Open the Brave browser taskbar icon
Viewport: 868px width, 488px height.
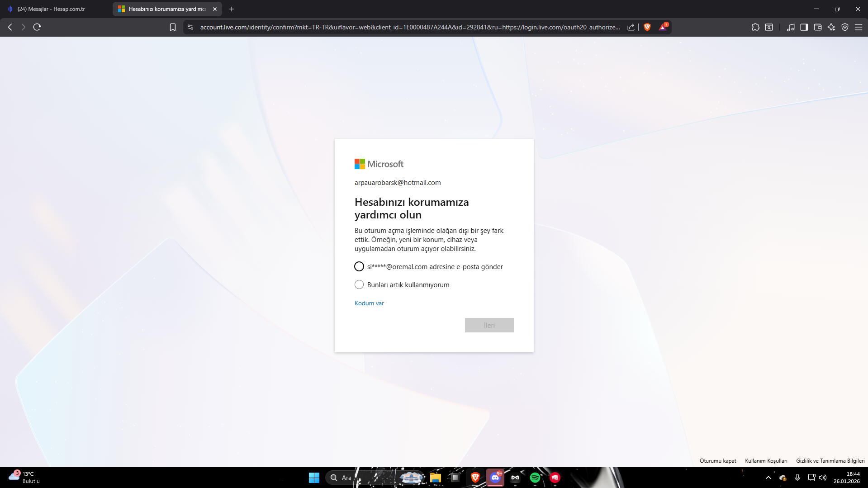475,478
